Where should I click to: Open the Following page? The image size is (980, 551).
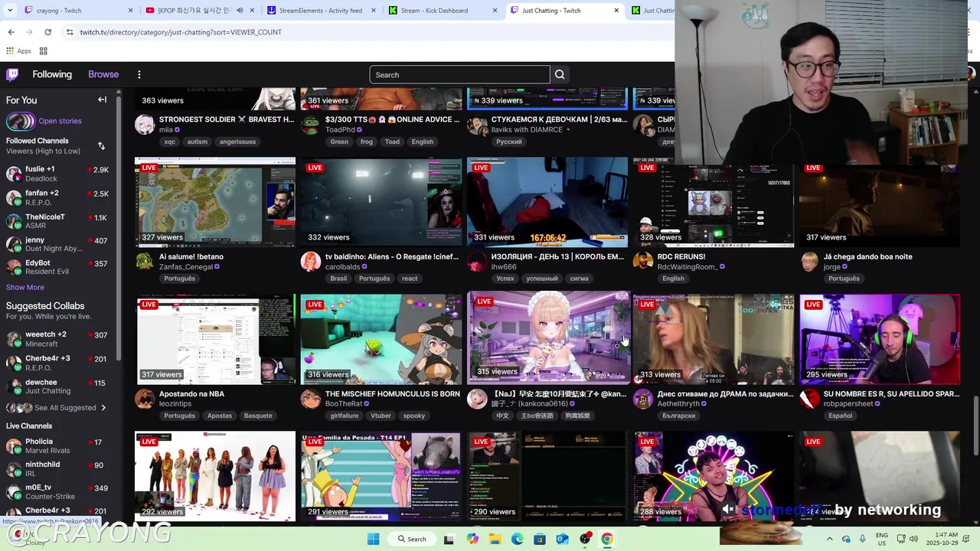pyautogui.click(x=52, y=74)
